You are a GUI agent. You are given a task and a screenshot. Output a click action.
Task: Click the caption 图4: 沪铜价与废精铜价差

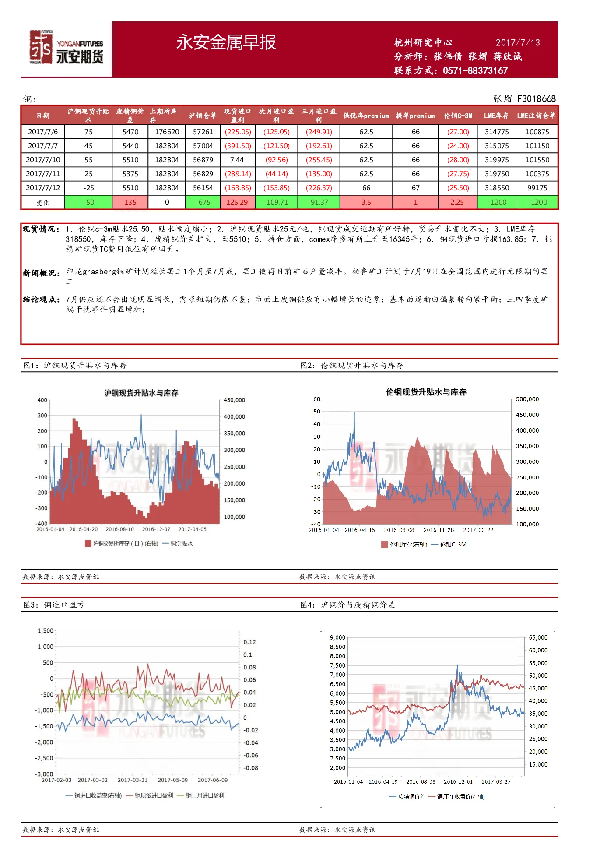point(347,605)
